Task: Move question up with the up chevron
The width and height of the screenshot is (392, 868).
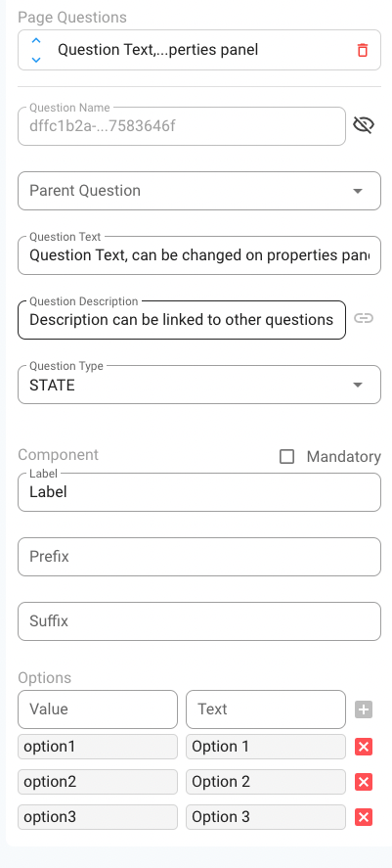Action: pos(36,41)
